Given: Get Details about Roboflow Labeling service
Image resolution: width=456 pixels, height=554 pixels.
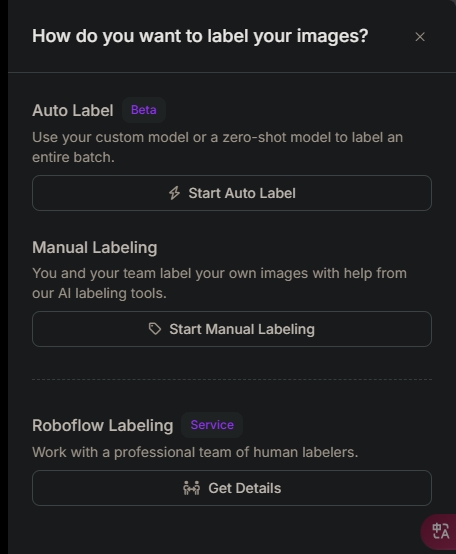Looking at the screenshot, I should point(232,488).
